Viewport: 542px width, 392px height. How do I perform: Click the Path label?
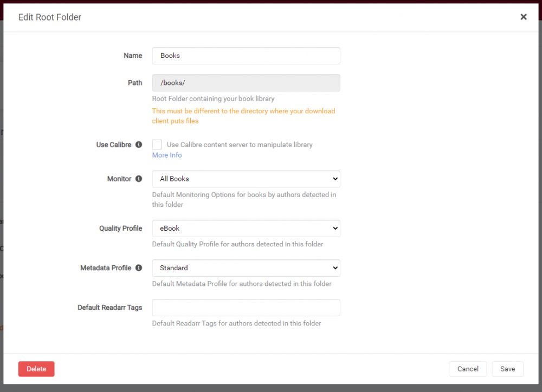coord(135,83)
